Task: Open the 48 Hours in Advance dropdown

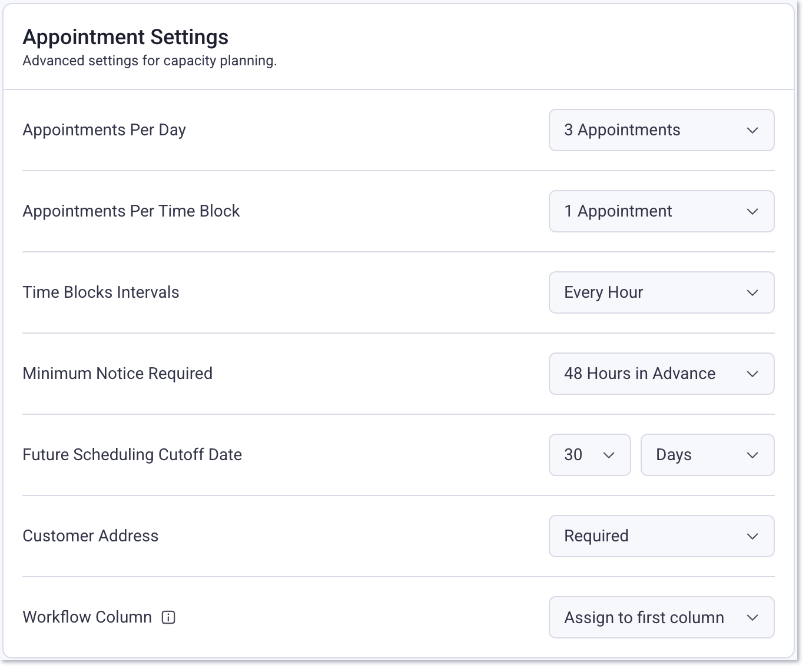Action: 661,374
